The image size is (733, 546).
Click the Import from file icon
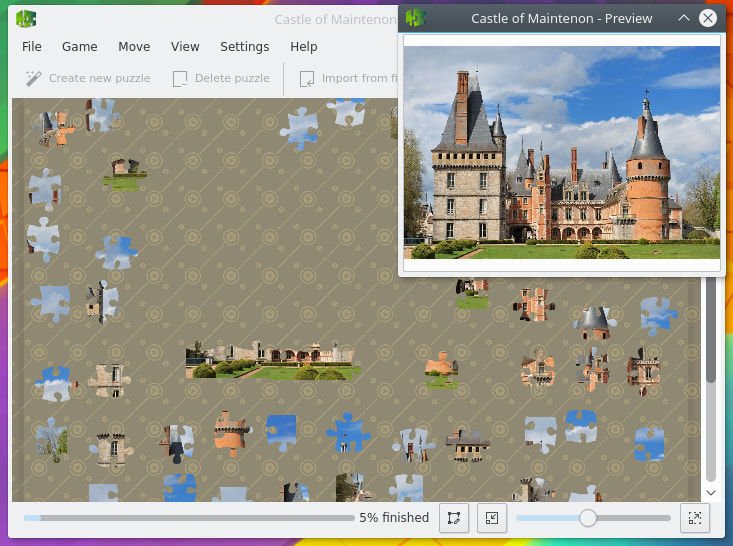pos(307,79)
